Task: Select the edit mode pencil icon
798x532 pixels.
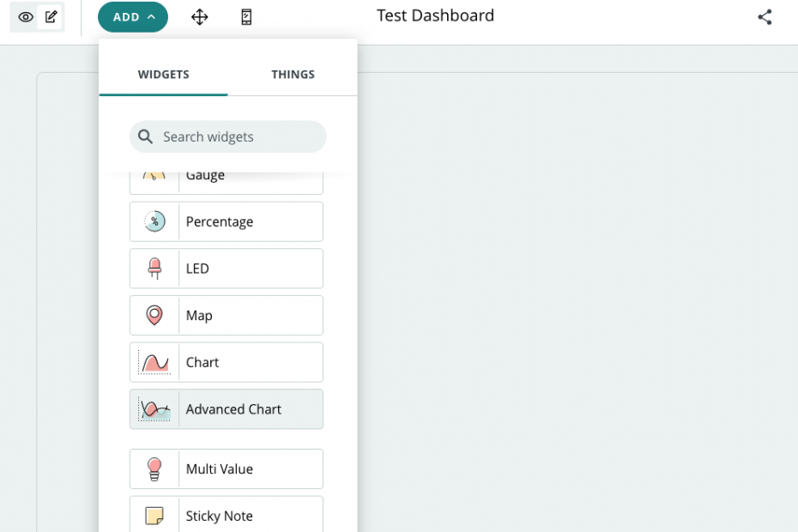Action: pyautogui.click(x=51, y=17)
